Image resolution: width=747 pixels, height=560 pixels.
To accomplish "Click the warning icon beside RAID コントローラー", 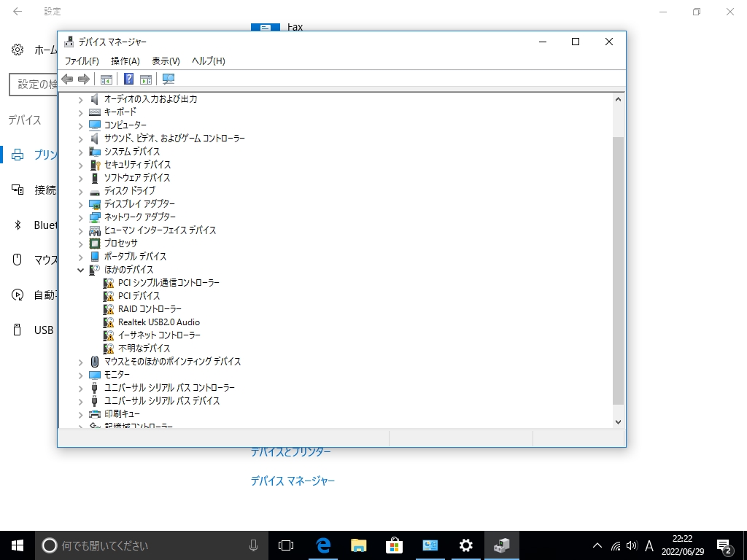I will [x=109, y=309].
